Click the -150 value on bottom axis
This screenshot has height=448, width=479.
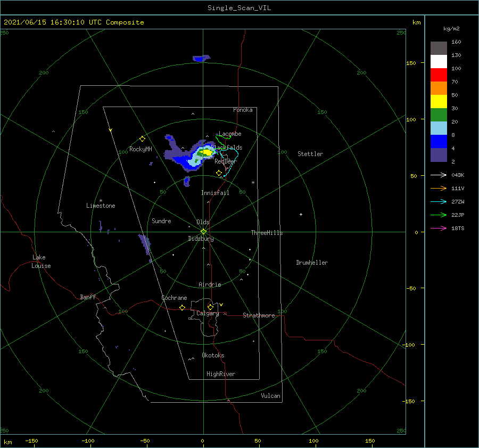31,441
